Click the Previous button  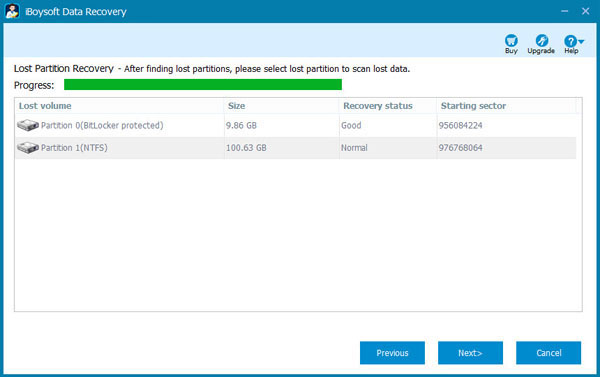[x=392, y=353]
